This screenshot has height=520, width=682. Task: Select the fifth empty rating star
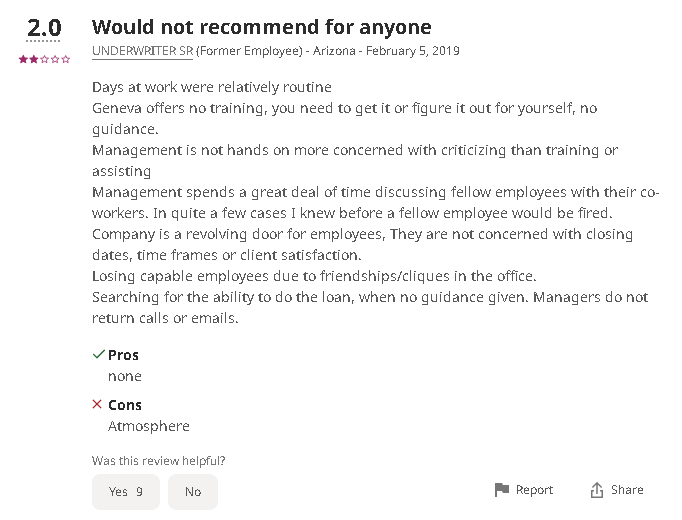pos(66,59)
